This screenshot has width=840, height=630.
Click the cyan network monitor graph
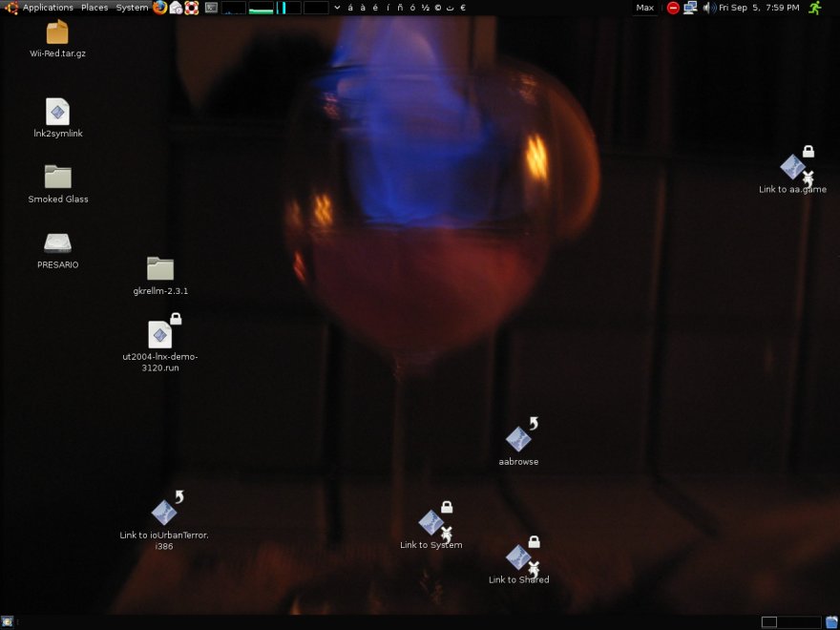click(x=288, y=8)
